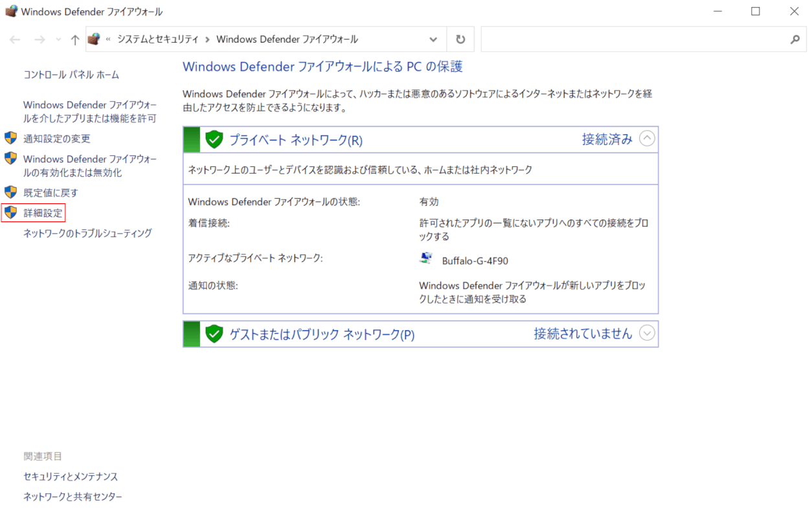Go to コントロール パネル ホーム

(x=71, y=74)
